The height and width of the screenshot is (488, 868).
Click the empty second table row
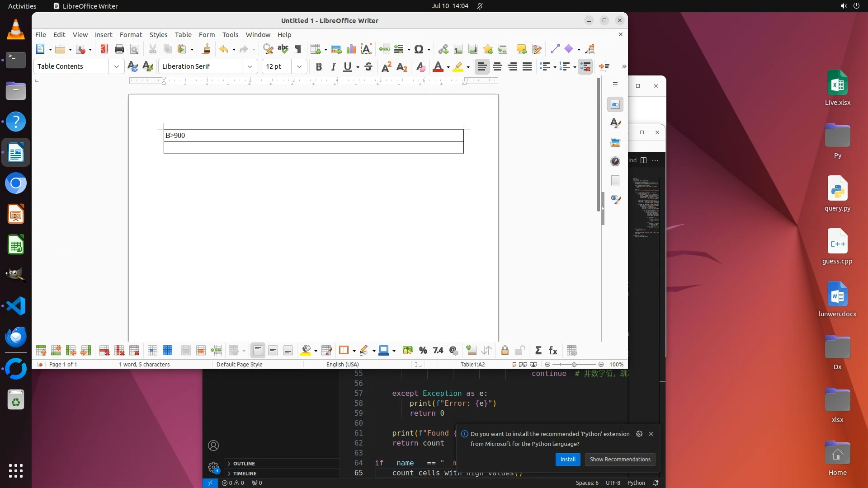(x=313, y=148)
